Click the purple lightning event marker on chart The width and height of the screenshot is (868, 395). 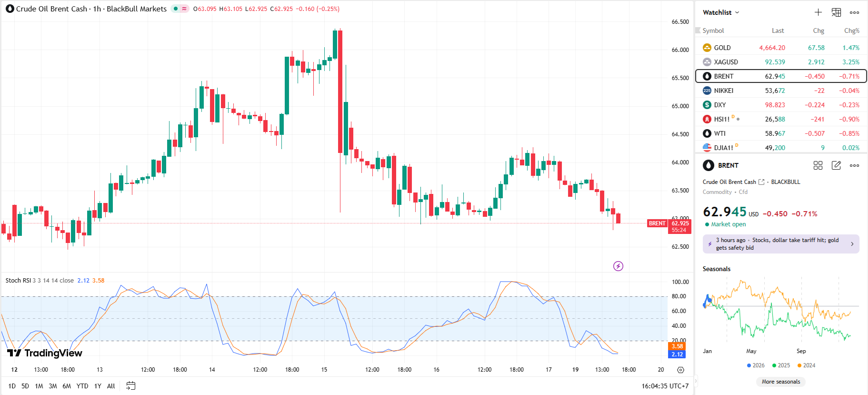[618, 266]
